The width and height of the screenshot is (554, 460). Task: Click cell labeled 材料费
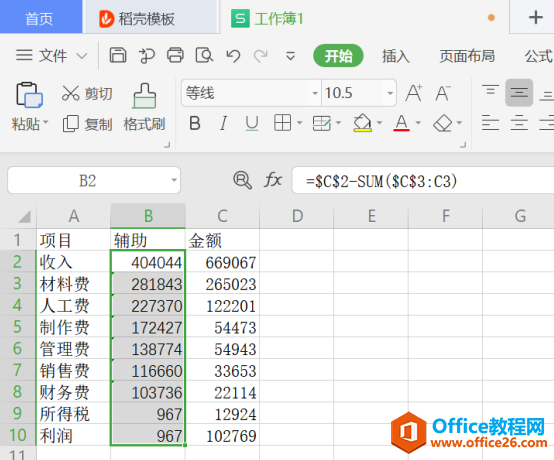pyautogui.click(x=73, y=283)
